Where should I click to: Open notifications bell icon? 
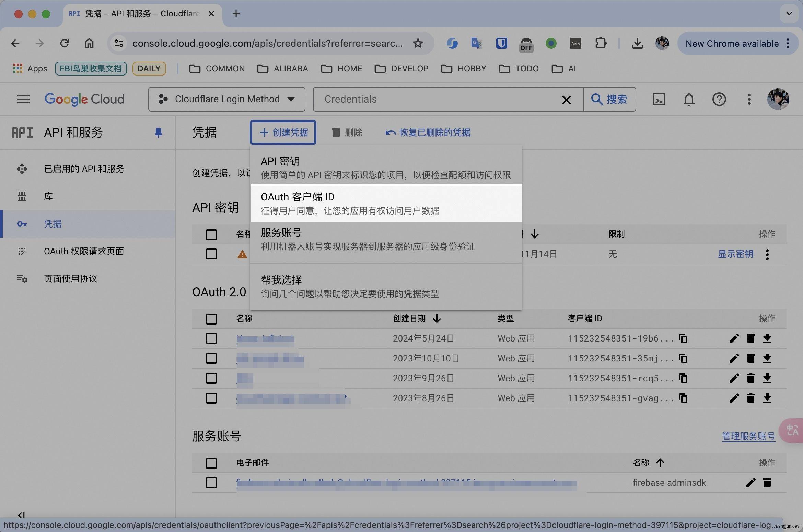click(x=689, y=99)
